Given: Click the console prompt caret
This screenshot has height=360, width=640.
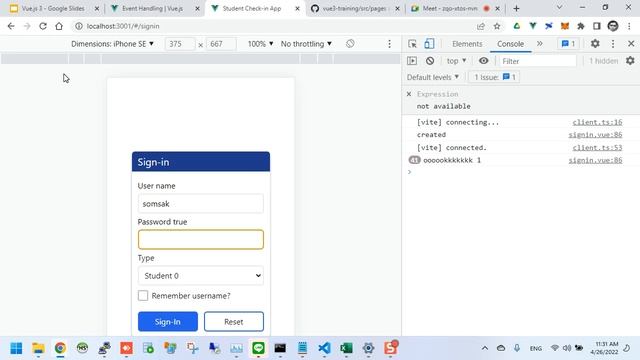Looking at the screenshot, I should point(409,172).
